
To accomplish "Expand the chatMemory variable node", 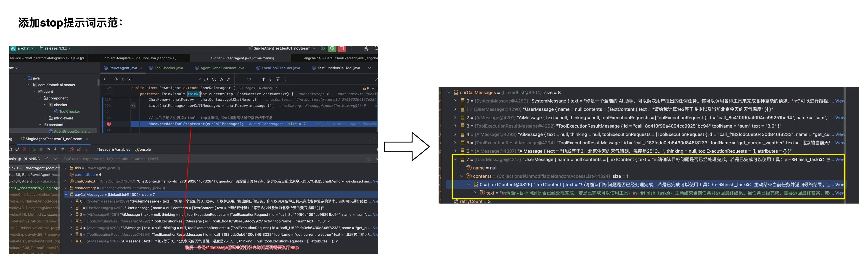I will (66, 188).
